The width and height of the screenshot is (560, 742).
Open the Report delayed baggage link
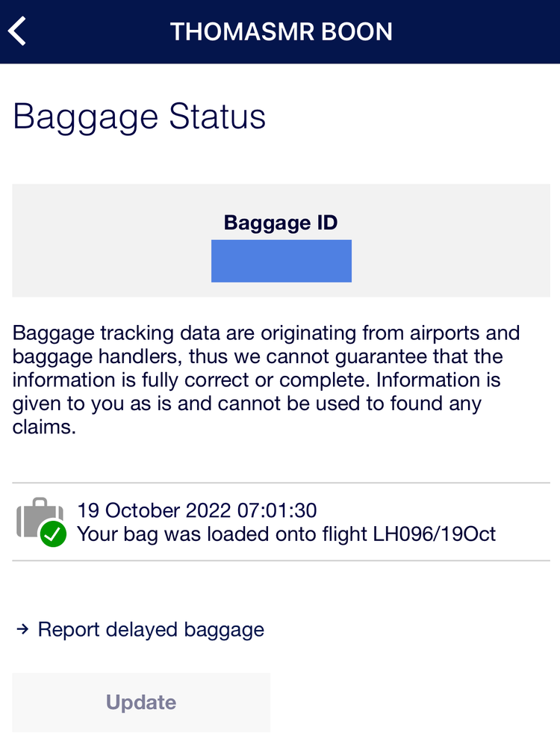151,630
